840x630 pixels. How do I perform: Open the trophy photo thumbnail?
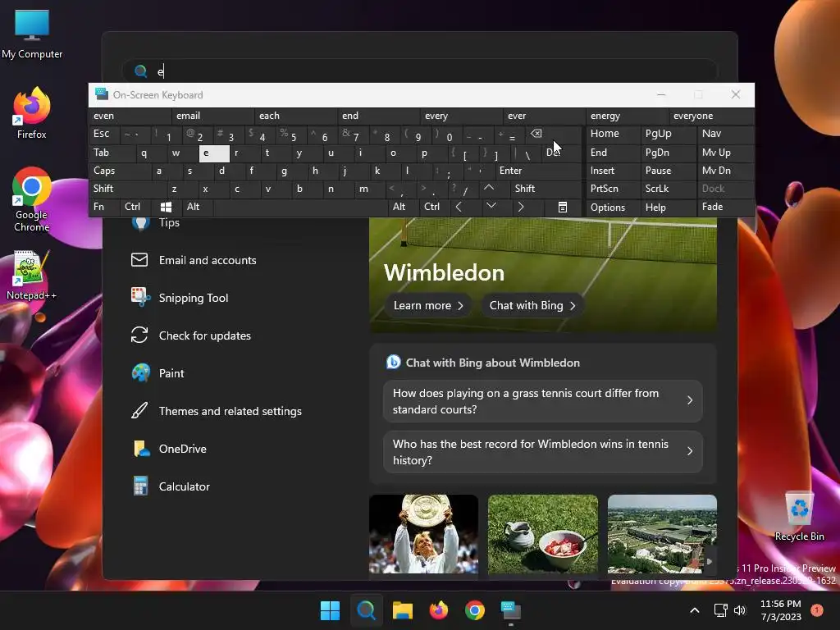tap(424, 534)
